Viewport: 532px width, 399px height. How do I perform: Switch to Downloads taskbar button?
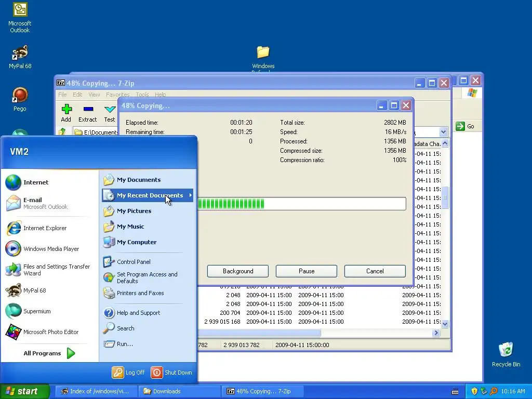point(179,391)
